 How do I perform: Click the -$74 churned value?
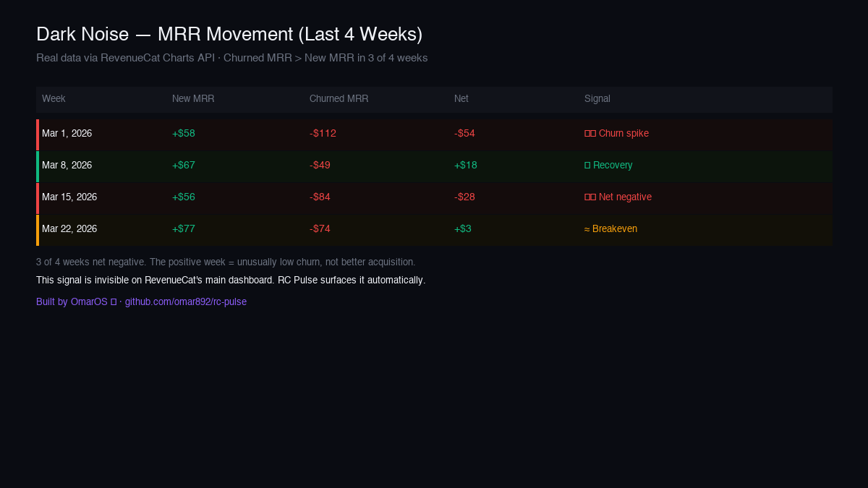click(x=320, y=229)
